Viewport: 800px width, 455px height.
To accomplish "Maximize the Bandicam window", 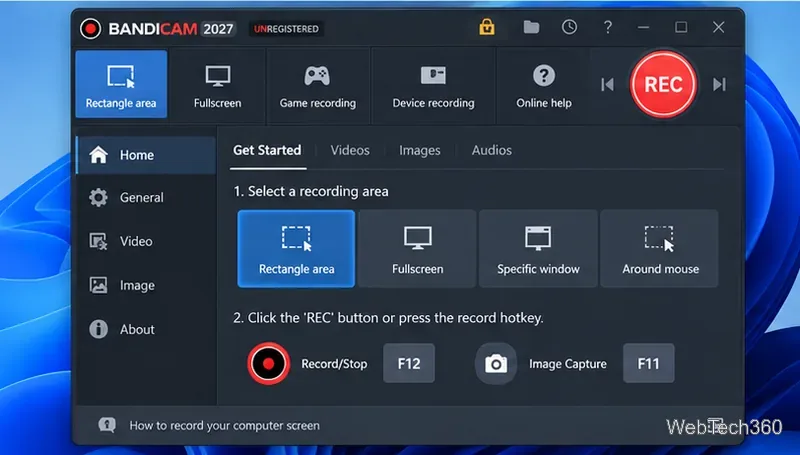I will click(681, 27).
